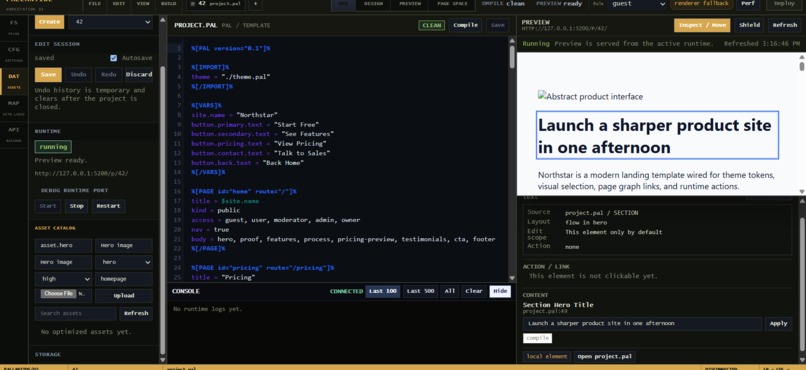Click the Section Hero Title text field

coord(642,324)
